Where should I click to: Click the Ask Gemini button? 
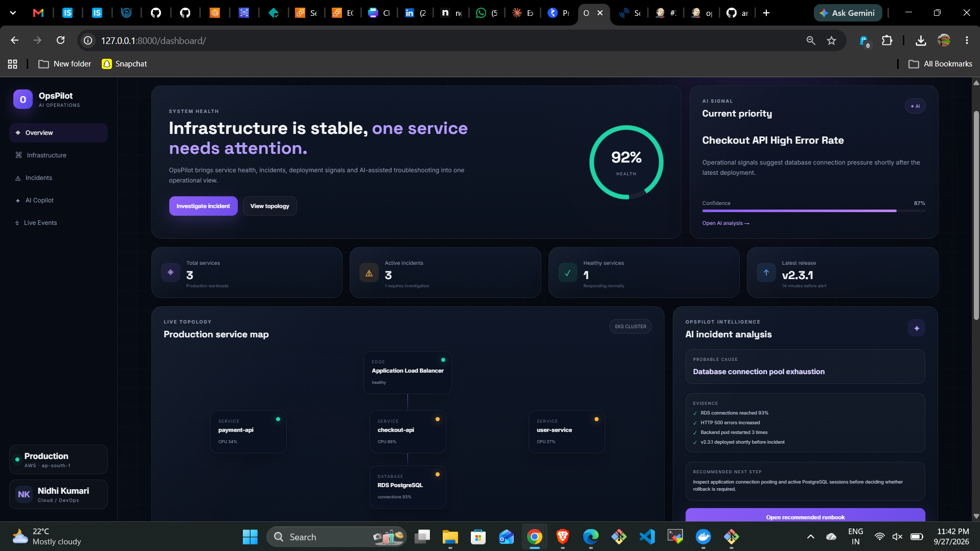(x=848, y=13)
